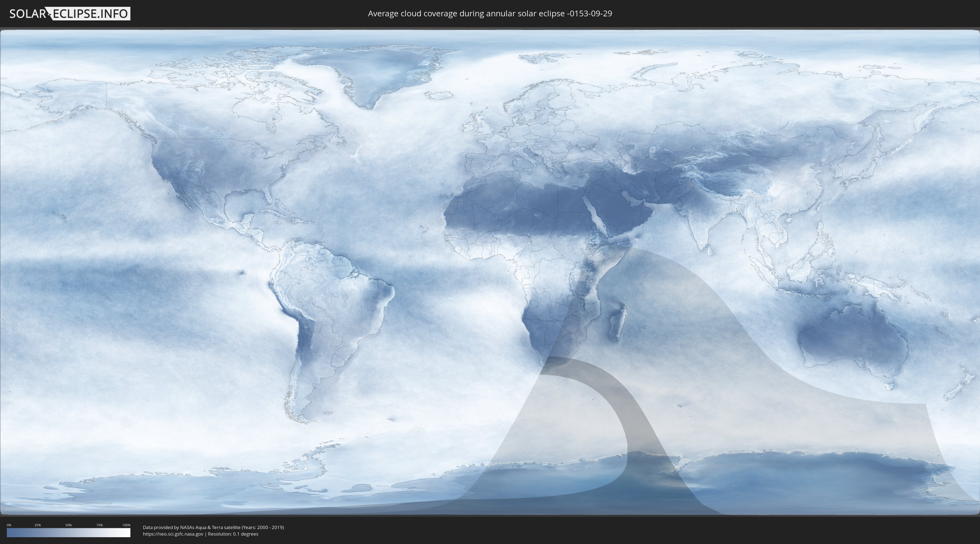Click the cloud coverage map title text

490,14
